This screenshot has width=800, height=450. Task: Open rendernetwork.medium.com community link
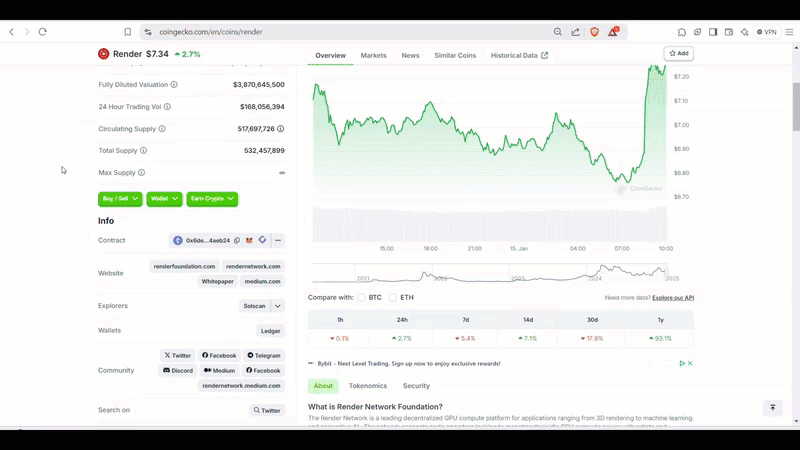click(241, 386)
